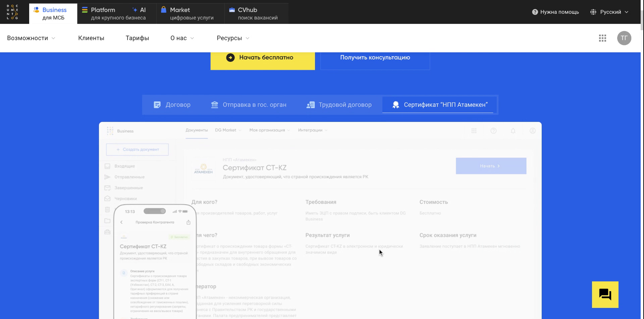The image size is (644, 319).
Task: Click the Создать документ button
Action: tap(137, 149)
